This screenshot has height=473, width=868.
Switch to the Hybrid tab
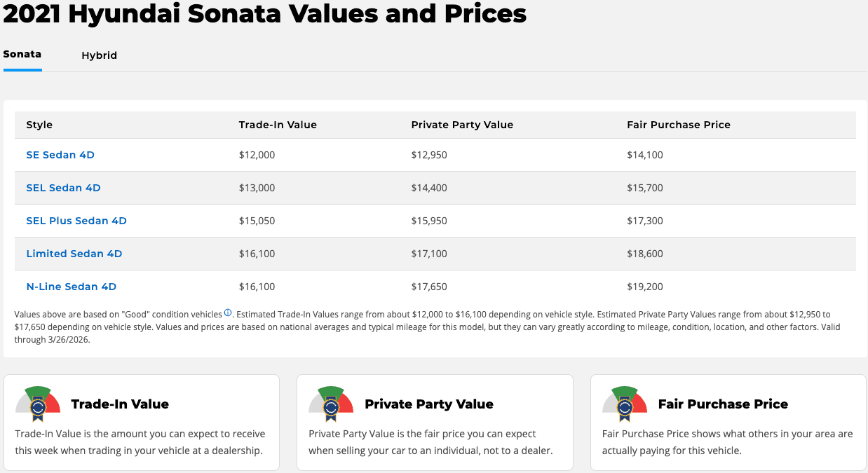(99, 55)
